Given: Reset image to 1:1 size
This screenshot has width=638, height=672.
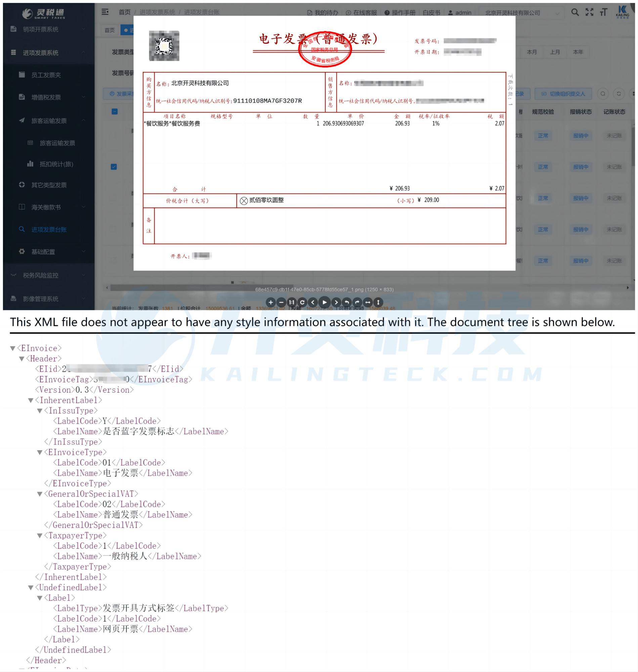Looking at the screenshot, I should pos(292,302).
